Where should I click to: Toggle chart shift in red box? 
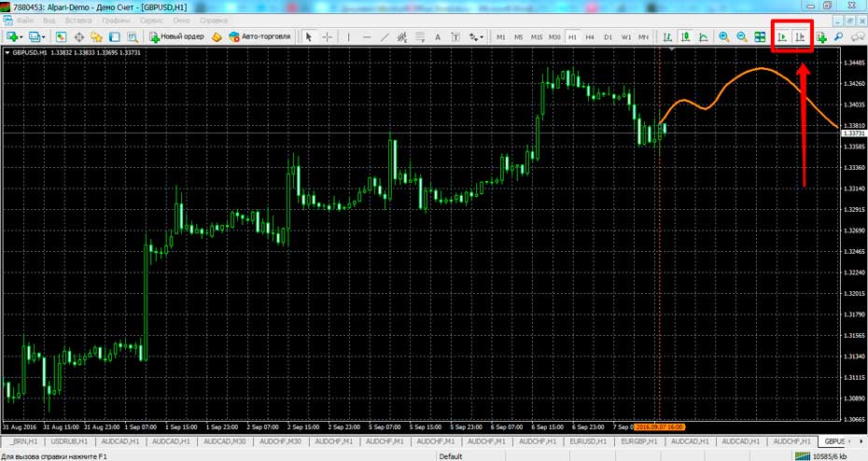[x=800, y=37]
